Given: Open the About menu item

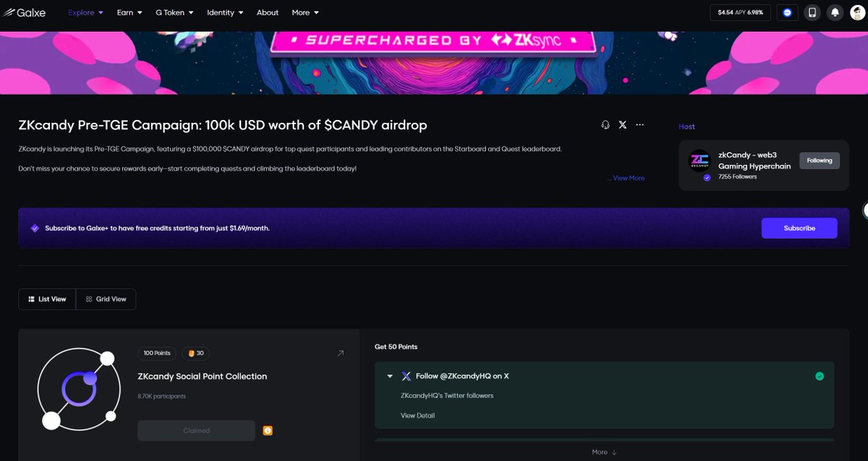Looking at the screenshot, I should (268, 12).
